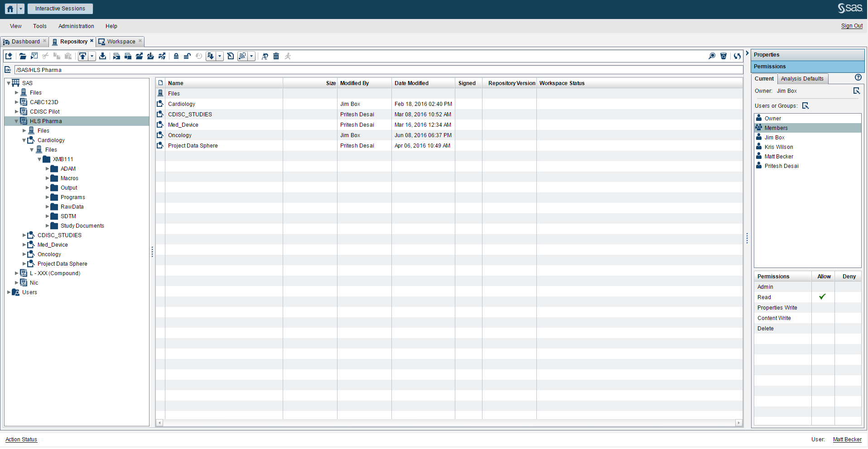The width and height of the screenshot is (868, 449).
Task: Open the Recycle Bin toolbar icon
Action: coord(723,56)
